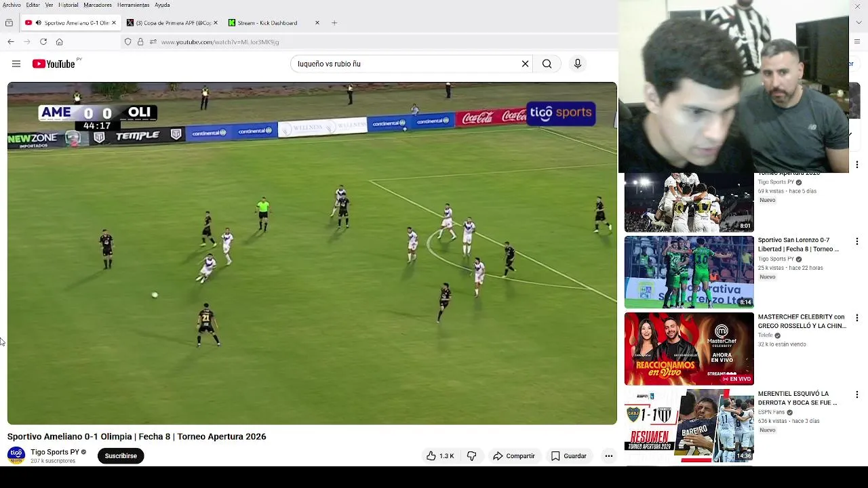868x488 pixels.
Task: Open options menu for Merentiel esquivó video
Action: [857, 394]
